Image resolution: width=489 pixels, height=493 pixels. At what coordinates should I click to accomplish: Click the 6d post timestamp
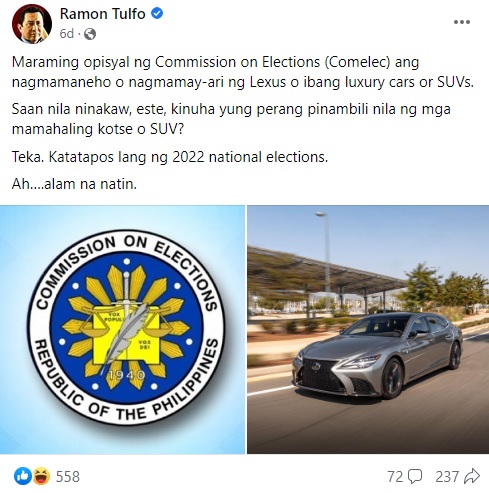coord(66,34)
